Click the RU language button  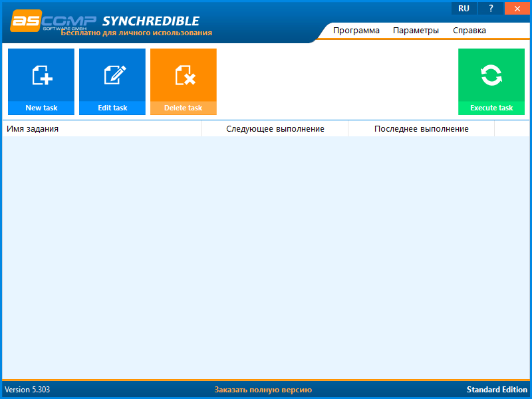click(x=464, y=8)
